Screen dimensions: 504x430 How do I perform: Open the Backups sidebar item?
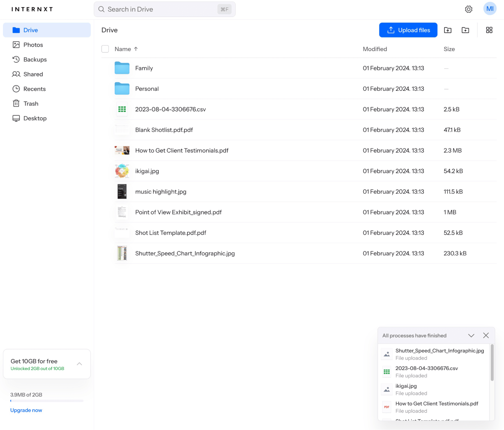point(35,59)
